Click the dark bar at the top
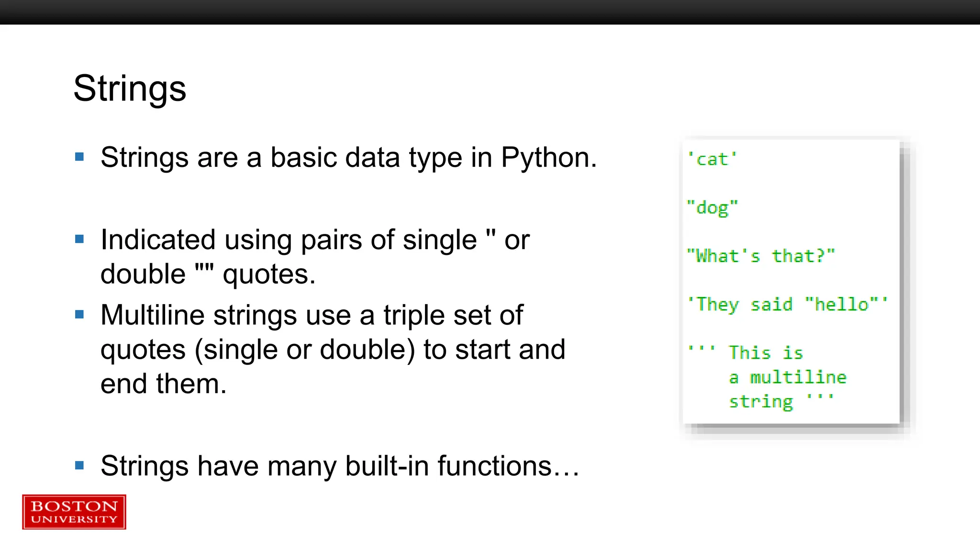The height and width of the screenshot is (551, 980). [490, 12]
